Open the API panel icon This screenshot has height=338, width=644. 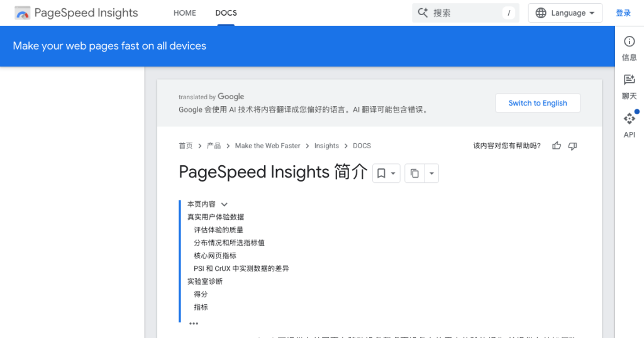click(629, 119)
